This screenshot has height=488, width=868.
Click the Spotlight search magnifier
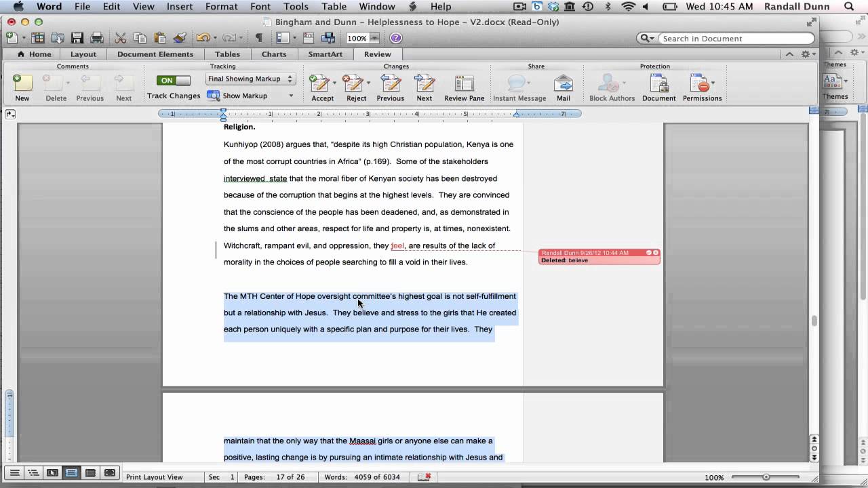click(849, 7)
